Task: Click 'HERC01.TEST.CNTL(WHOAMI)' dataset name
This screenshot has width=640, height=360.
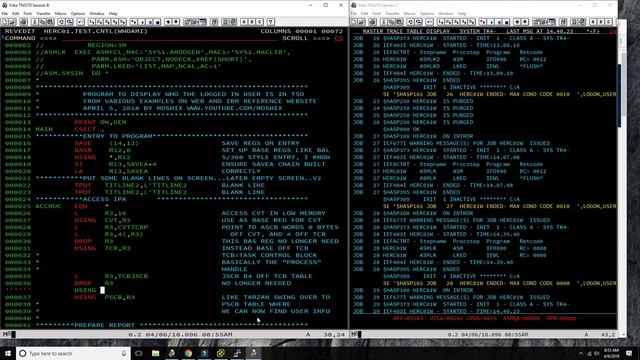Action: click(x=96, y=31)
